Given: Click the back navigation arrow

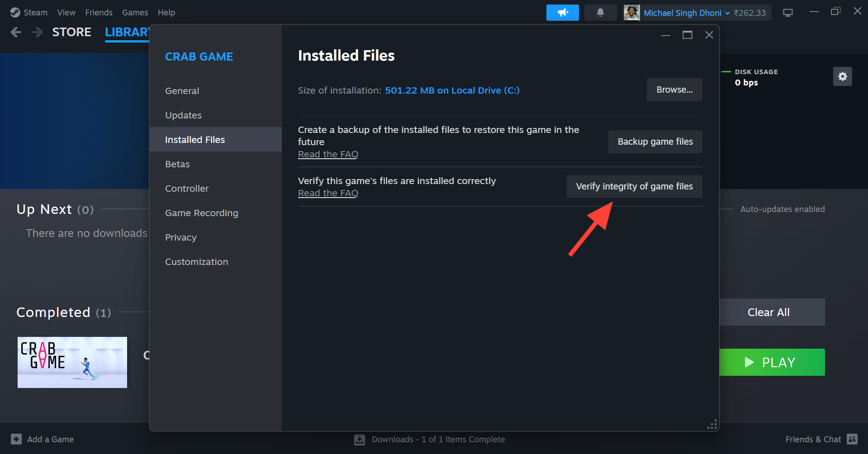Looking at the screenshot, I should [x=16, y=32].
